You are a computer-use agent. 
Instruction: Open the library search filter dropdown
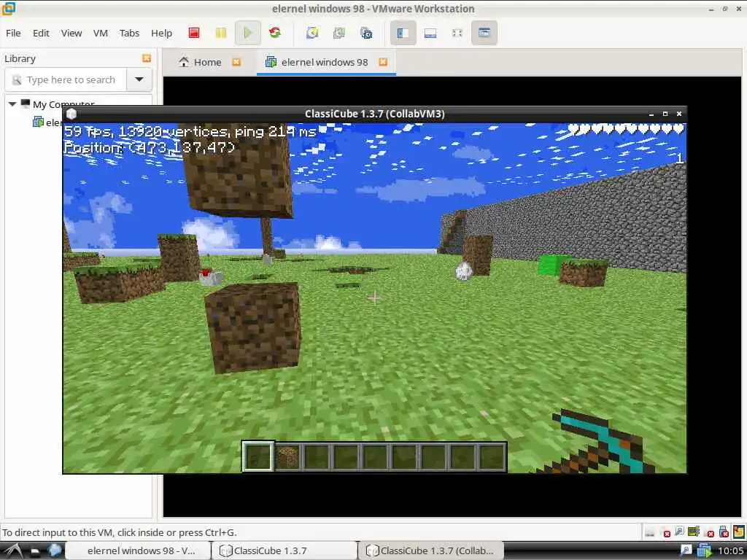(139, 79)
